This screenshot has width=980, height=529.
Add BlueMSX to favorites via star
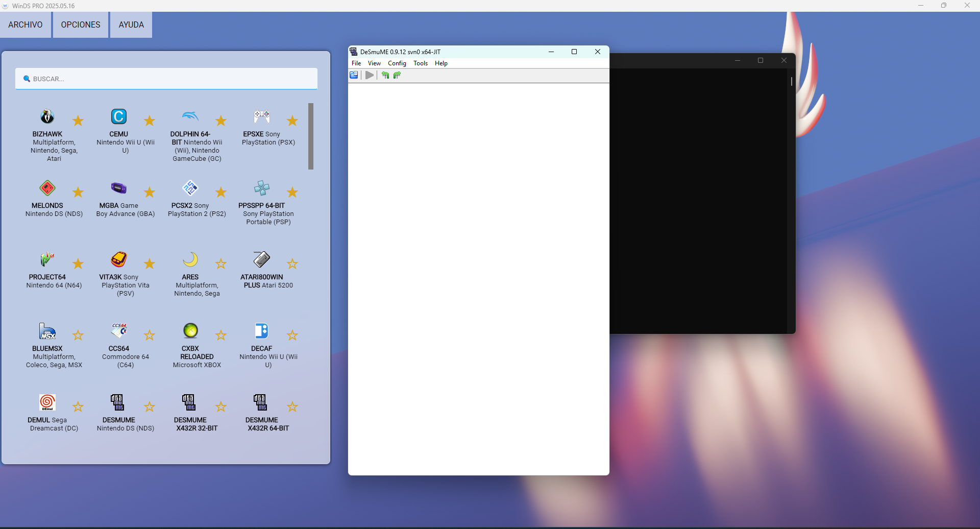(78, 335)
